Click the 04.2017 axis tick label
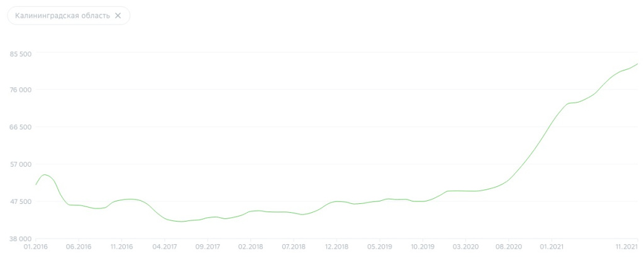The height and width of the screenshot is (265, 644). pos(164,247)
